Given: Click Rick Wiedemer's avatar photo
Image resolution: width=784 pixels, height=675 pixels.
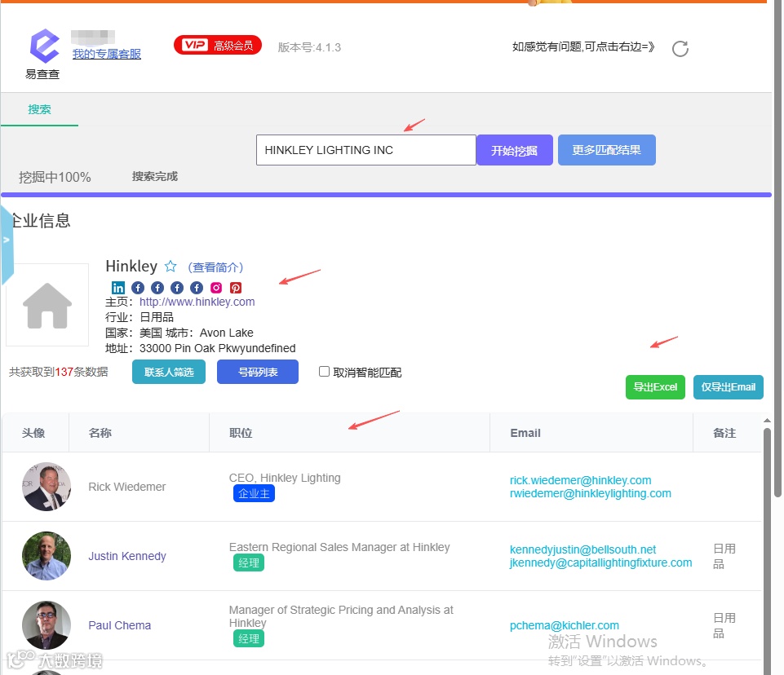Looking at the screenshot, I should click(46, 487).
